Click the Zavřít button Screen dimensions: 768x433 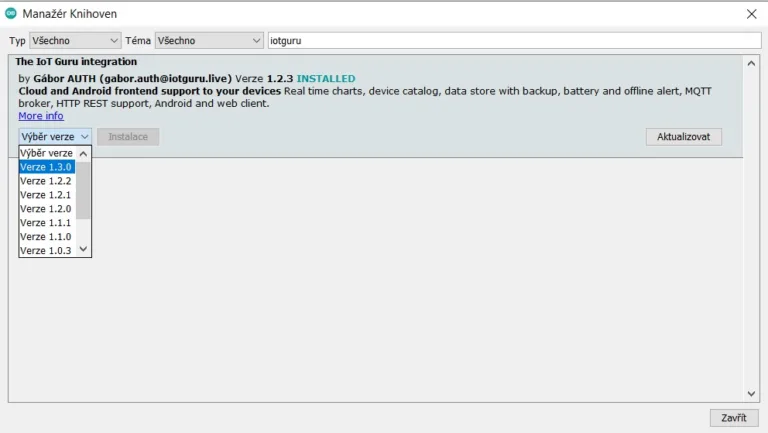click(734, 418)
